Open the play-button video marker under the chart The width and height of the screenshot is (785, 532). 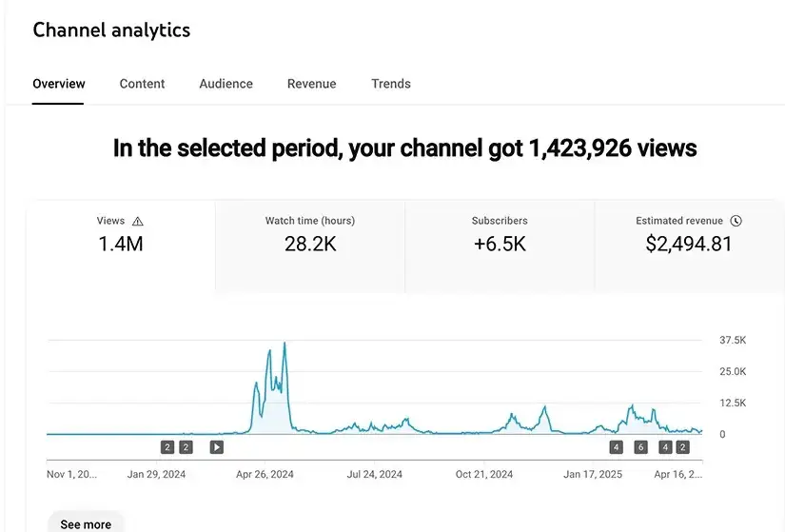point(216,447)
